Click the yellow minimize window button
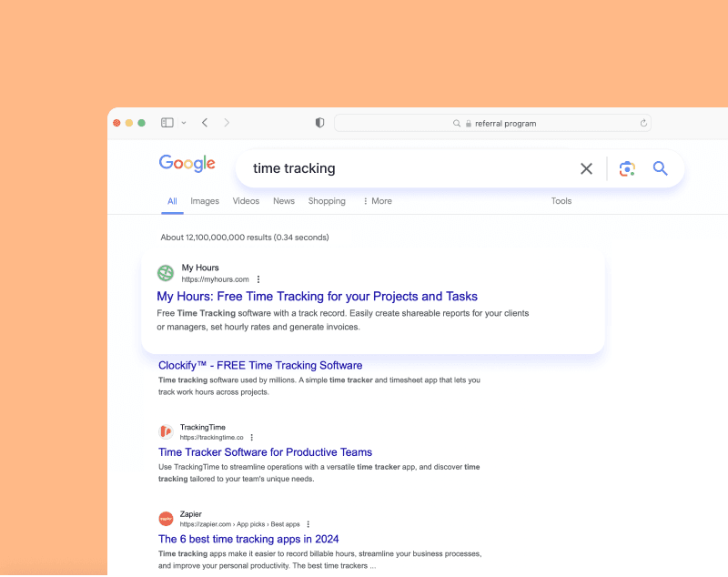The height and width of the screenshot is (577, 728). click(129, 123)
